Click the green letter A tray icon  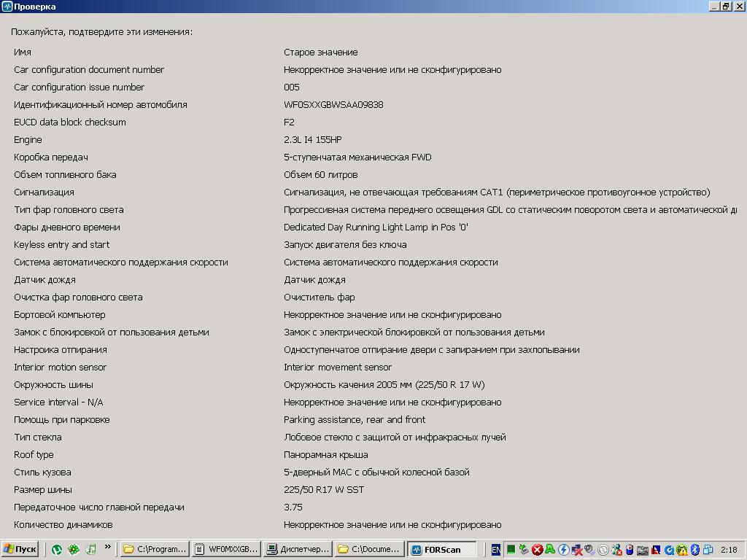tap(550, 550)
